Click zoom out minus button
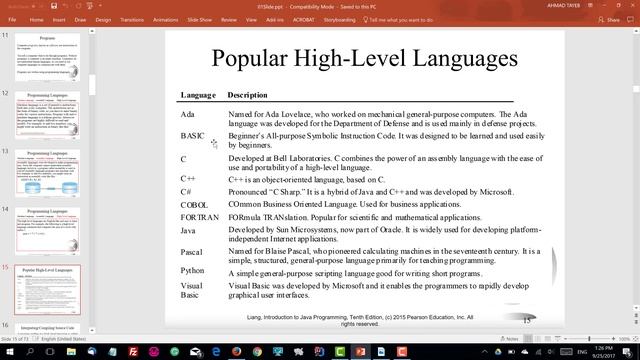Screen dimensions: 640x360 click(565, 339)
